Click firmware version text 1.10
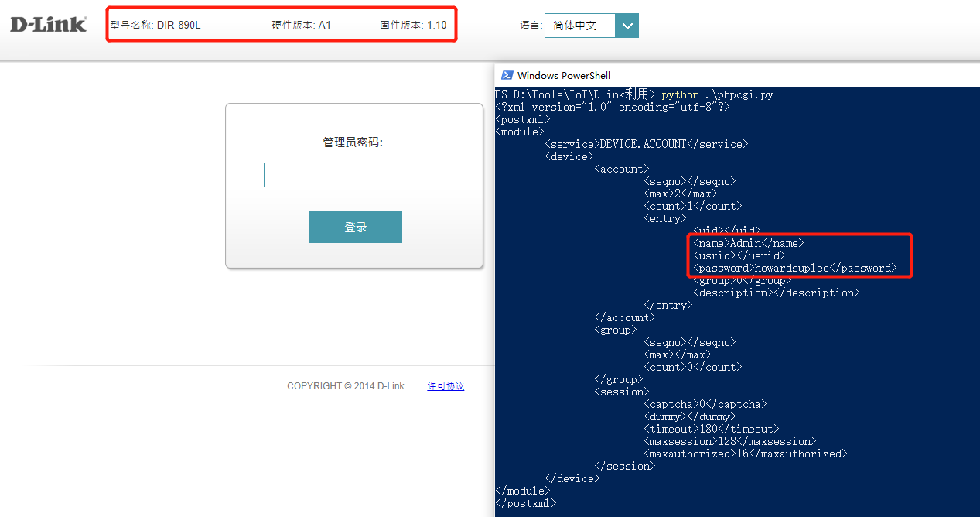The image size is (980, 517). (437, 25)
